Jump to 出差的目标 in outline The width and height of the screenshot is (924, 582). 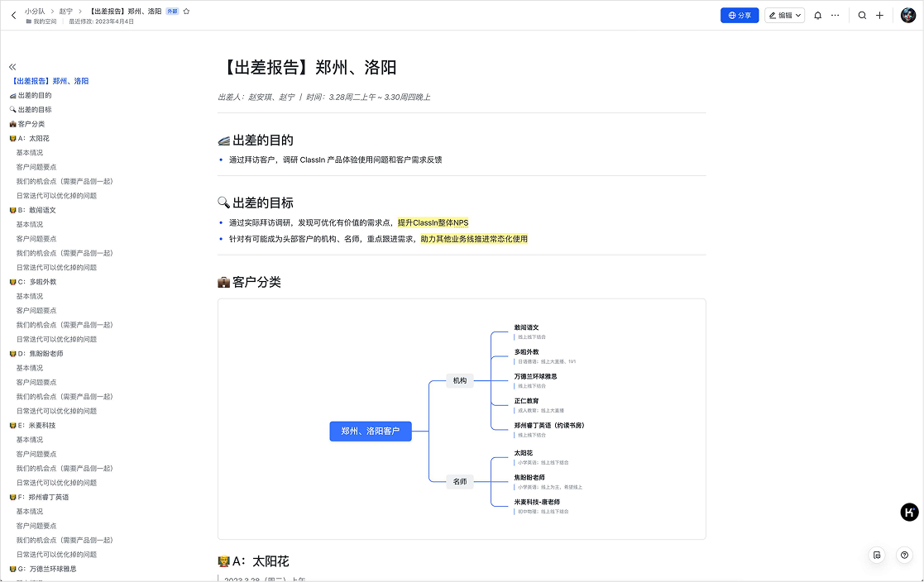point(31,110)
